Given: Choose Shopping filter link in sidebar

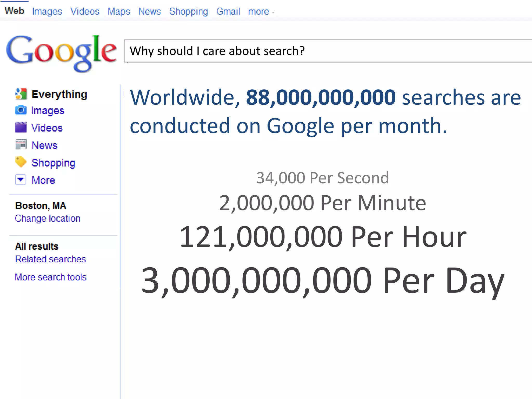Looking at the screenshot, I should [x=53, y=163].
